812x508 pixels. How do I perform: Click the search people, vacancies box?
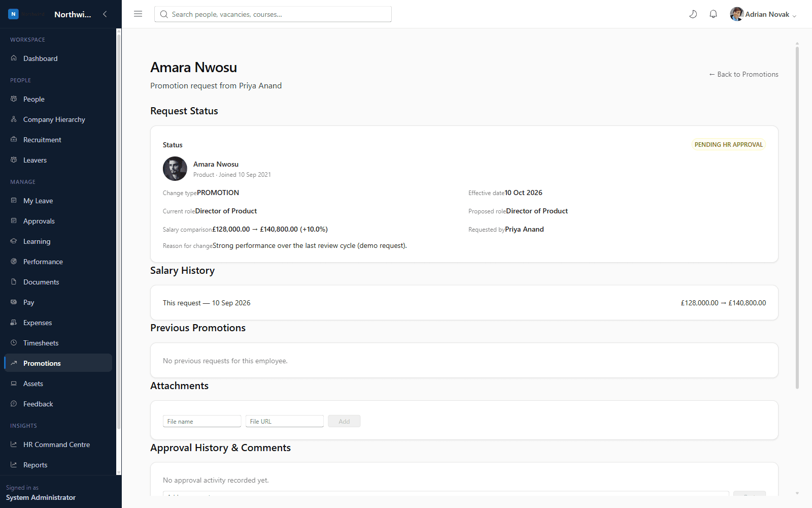coord(273,14)
